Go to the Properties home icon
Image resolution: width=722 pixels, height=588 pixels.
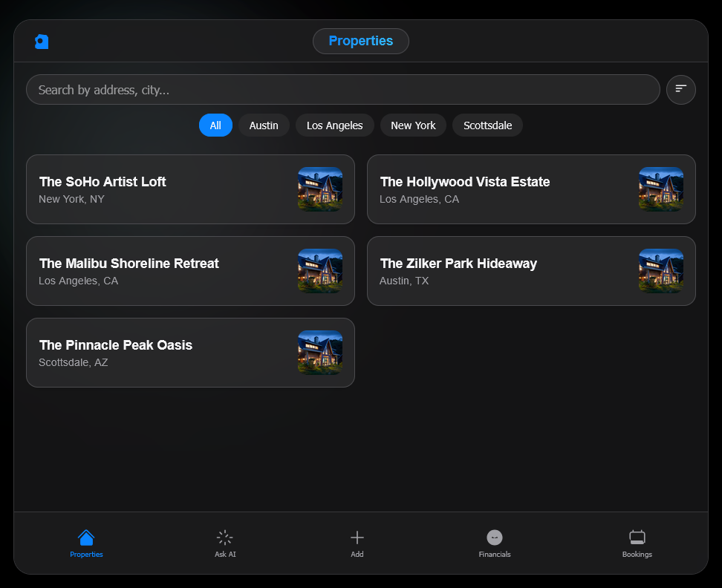pos(86,538)
